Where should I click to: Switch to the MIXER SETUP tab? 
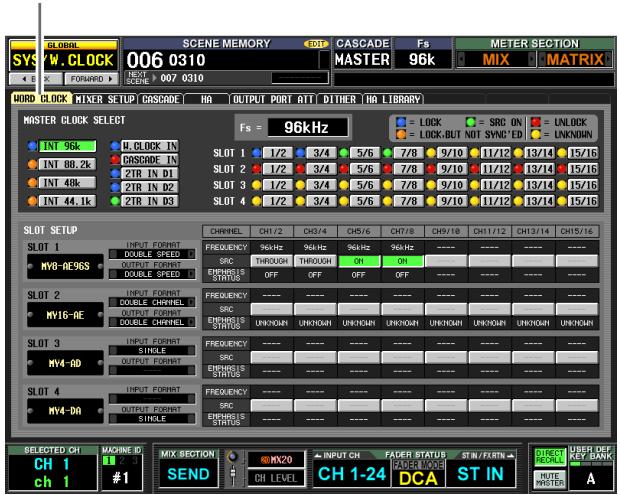pyautogui.click(x=105, y=99)
